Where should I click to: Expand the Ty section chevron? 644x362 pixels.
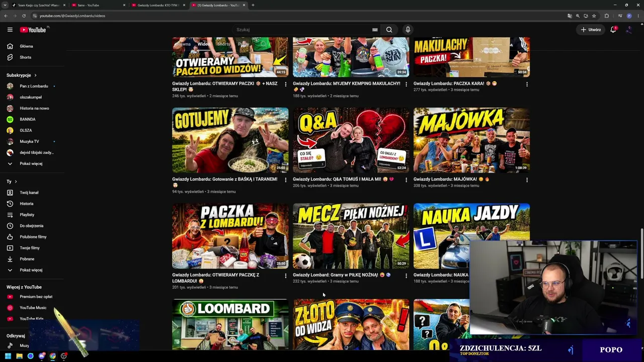click(x=16, y=182)
